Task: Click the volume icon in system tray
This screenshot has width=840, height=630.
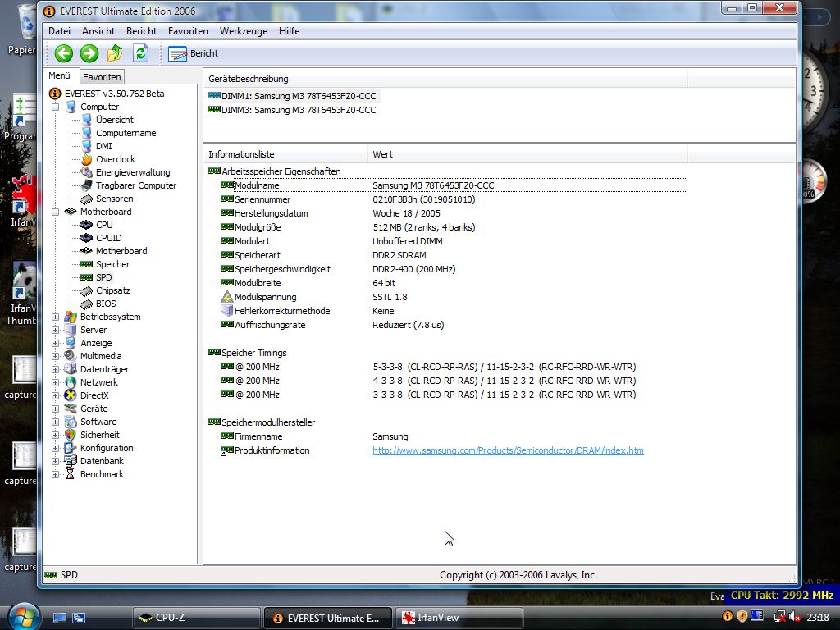Action: (794, 617)
